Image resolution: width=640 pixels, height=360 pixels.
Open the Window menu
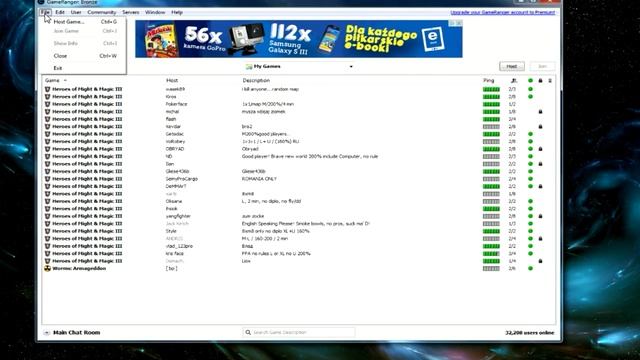point(155,12)
